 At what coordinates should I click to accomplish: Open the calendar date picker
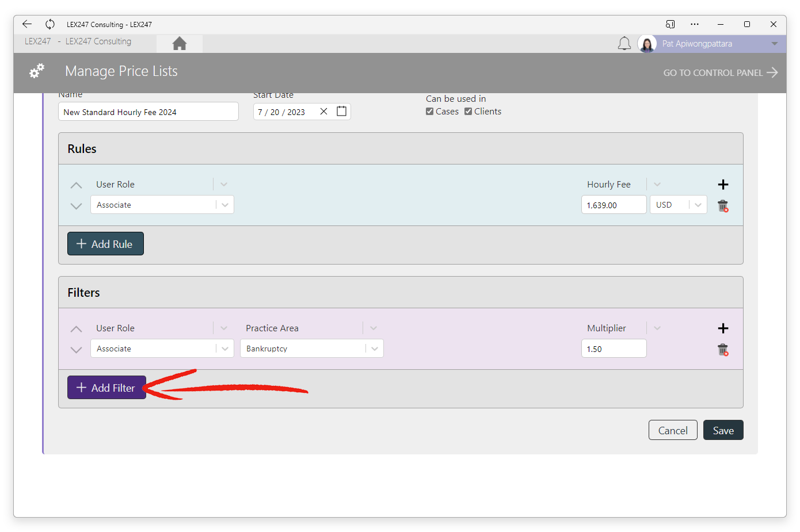click(x=341, y=112)
